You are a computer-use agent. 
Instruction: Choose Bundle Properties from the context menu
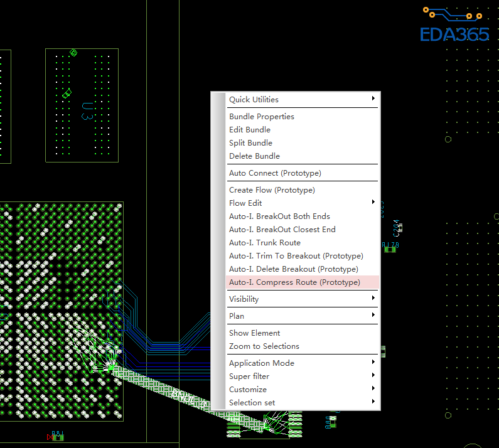[262, 117]
